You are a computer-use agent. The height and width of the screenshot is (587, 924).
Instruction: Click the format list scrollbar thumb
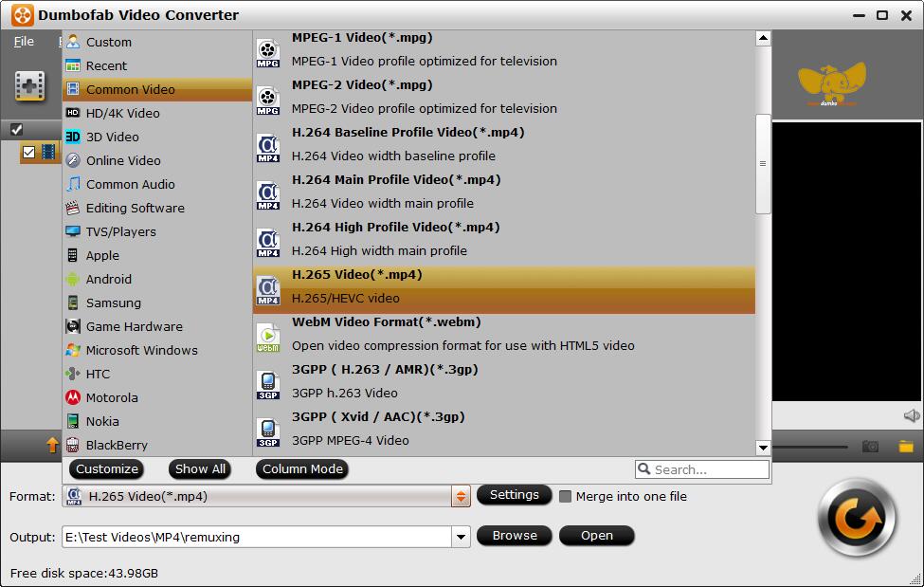point(763,164)
